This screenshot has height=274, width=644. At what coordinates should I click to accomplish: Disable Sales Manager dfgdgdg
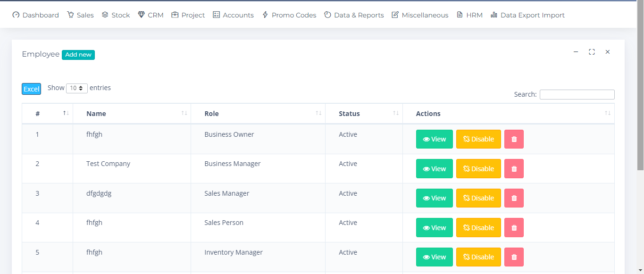[x=478, y=198]
